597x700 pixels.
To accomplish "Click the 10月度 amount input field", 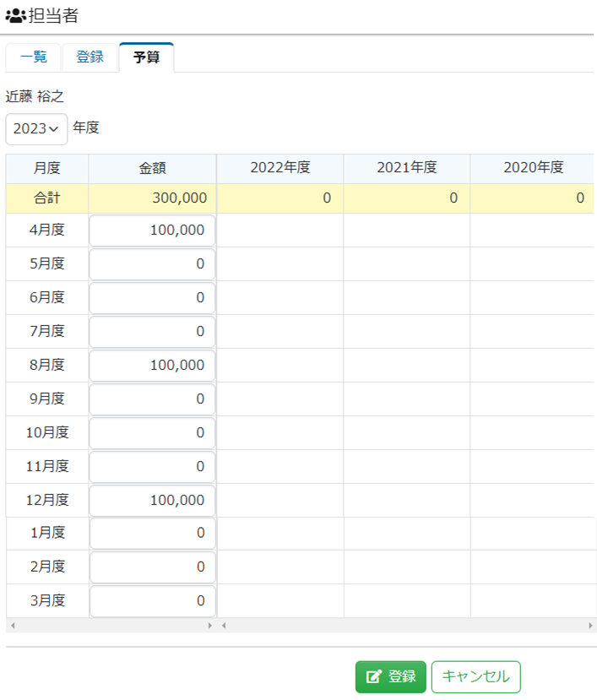I will tap(152, 433).
